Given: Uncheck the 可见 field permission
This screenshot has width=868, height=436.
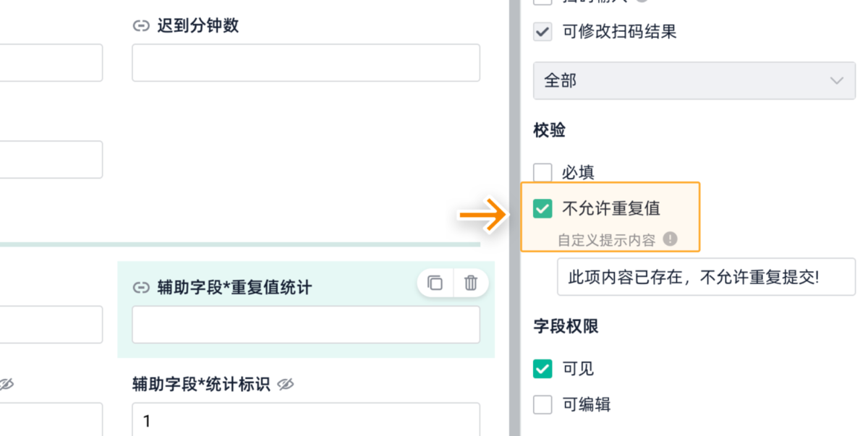Looking at the screenshot, I should coord(542,369).
